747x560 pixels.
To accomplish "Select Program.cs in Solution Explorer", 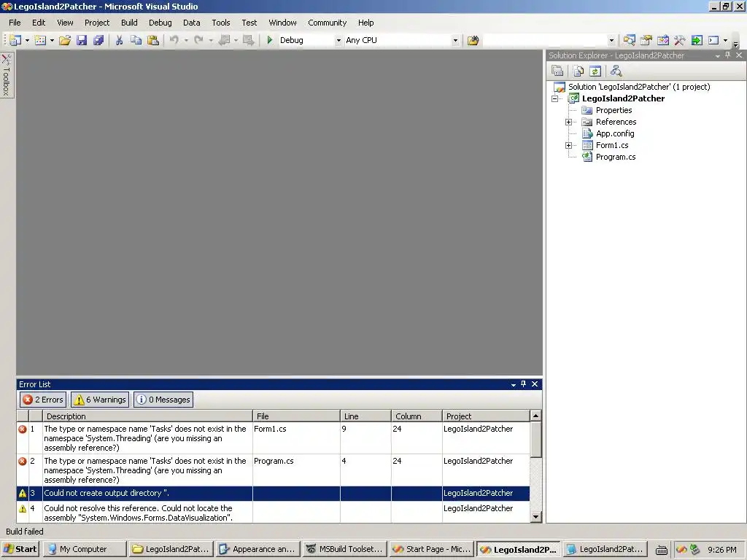I will point(616,157).
